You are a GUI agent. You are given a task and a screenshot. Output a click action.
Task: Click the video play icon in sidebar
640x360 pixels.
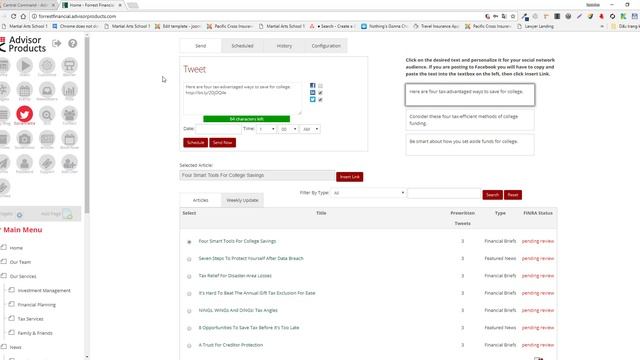24,65
